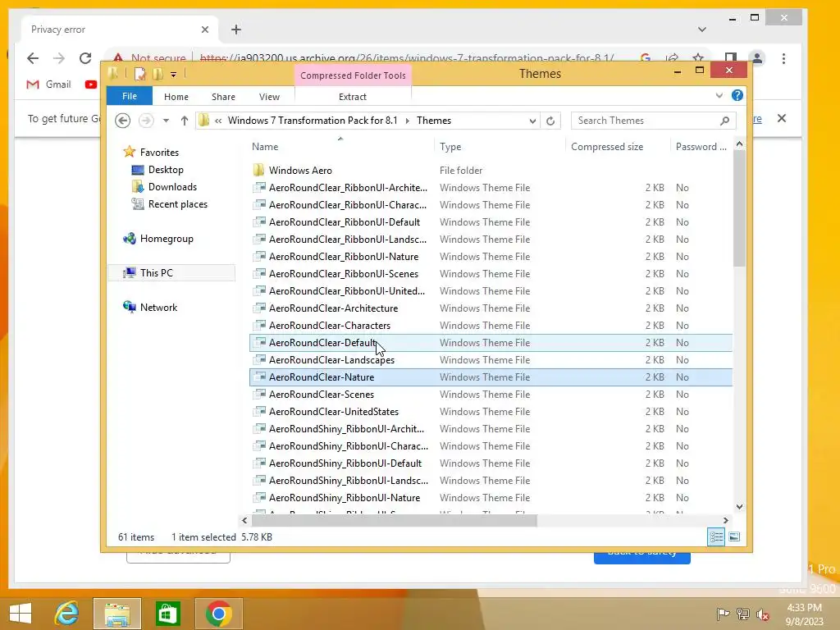This screenshot has height=630, width=840.
Task: Switch to Details view layout icon
Action: tap(716, 536)
